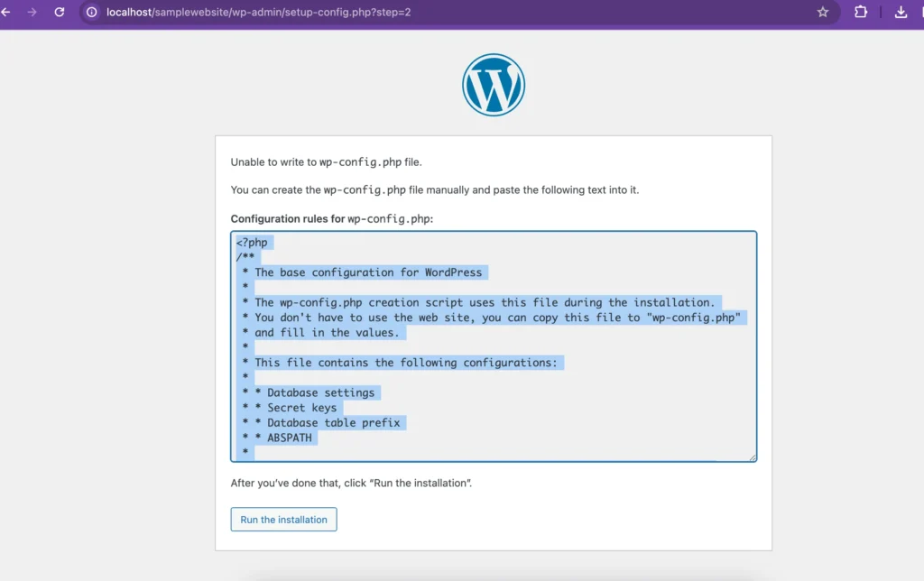Bookmark this page with the star icon

(823, 12)
